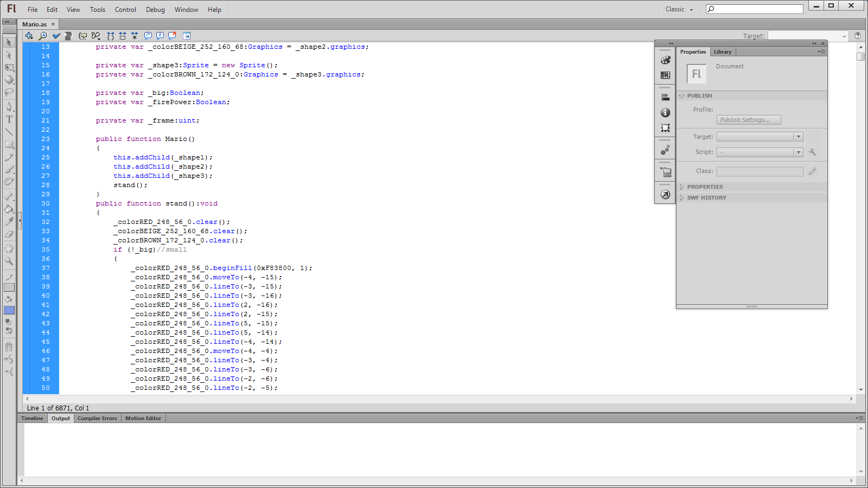Select the Text tool

pos(9,119)
